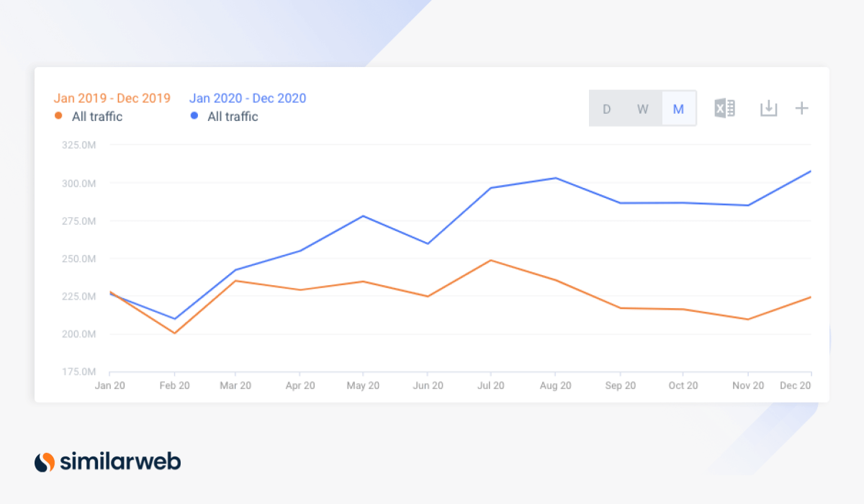Select the Monthly granularity M option
Image resolution: width=864 pixels, height=504 pixels.
tap(678, 108)
